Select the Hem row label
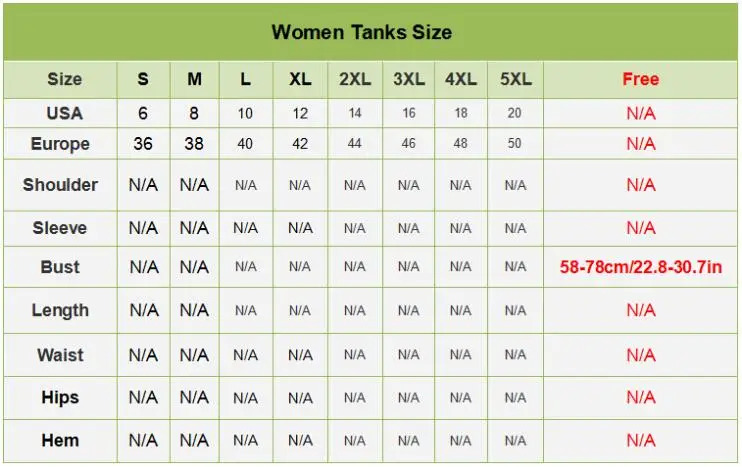742x467 pixels. [x=60, y=441]
